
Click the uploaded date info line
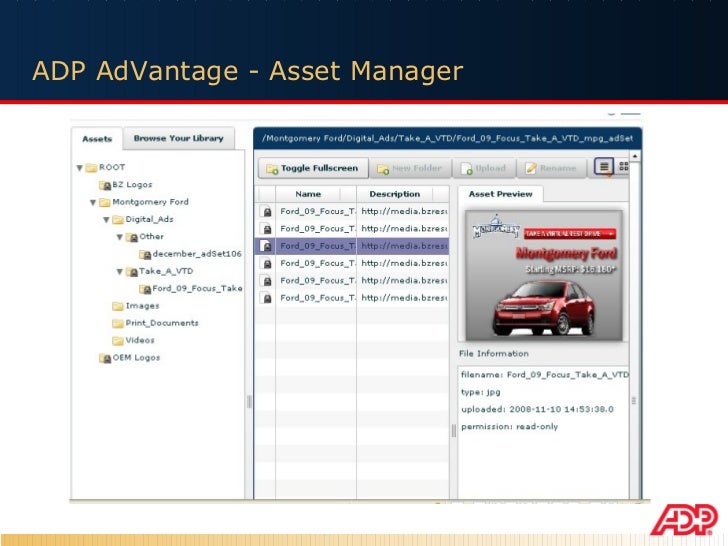click(x=537, y=409)
